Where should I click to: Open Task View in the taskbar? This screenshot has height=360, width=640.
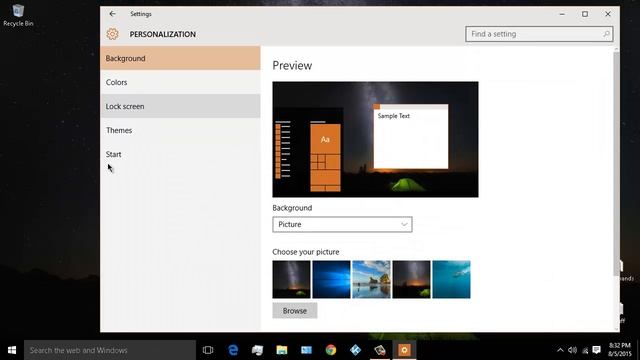(208, 350)
